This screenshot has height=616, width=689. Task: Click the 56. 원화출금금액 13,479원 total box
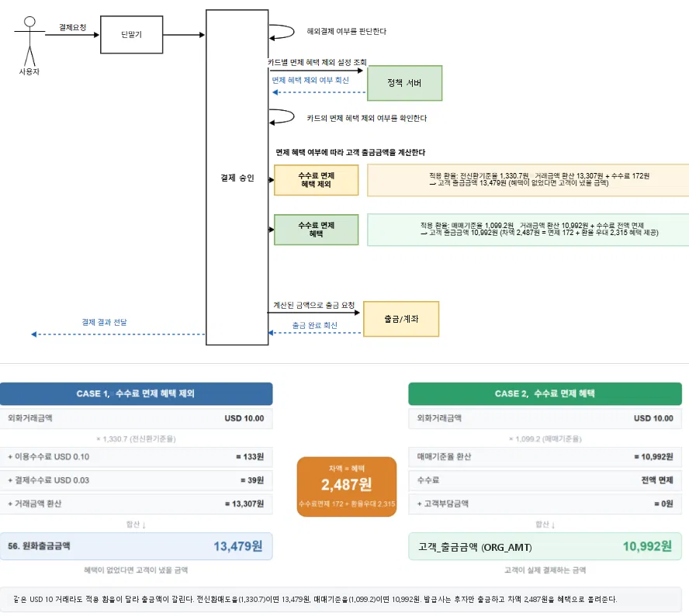pos(137,546)
